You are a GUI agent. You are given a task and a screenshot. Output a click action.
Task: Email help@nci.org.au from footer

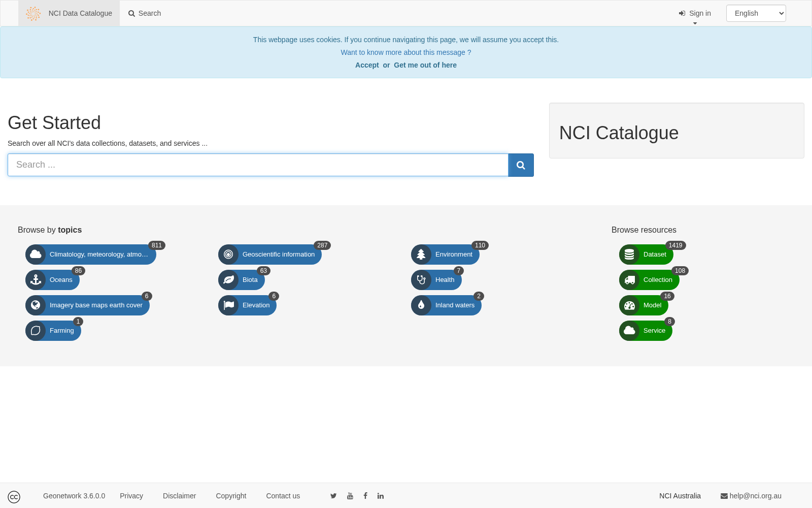pyautogui.click(x=751, y=496)
